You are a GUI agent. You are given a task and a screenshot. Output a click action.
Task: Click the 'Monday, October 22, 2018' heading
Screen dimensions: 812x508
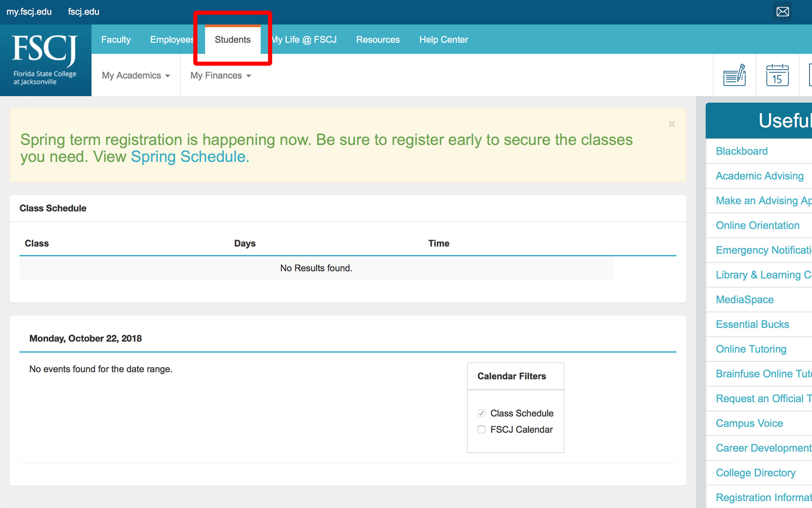coord(85,338)
